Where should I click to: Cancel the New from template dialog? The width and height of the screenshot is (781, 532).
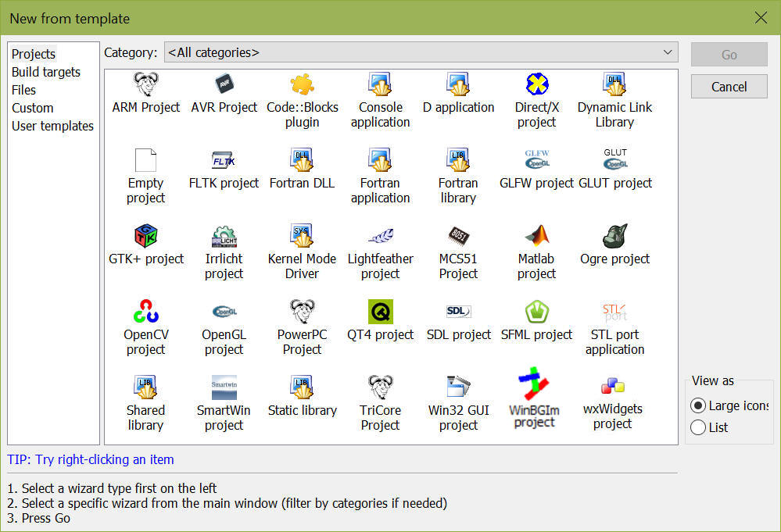click(x=729, y=87)
